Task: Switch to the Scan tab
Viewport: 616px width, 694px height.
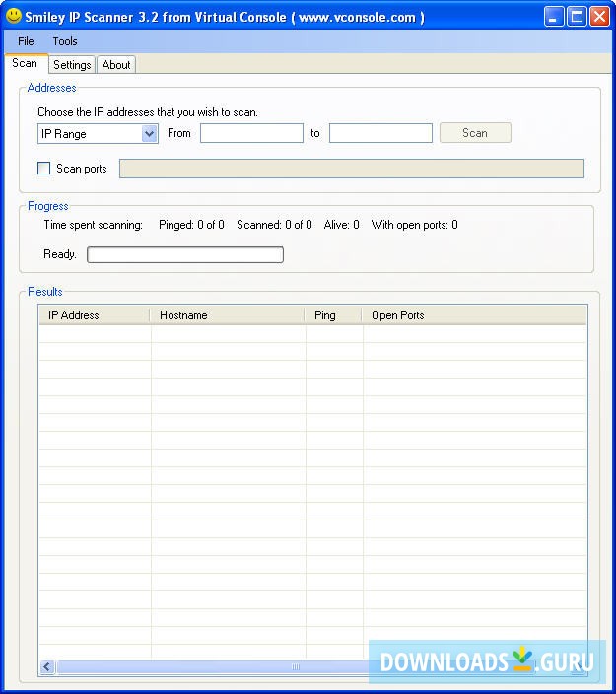Action: [25, 63]
